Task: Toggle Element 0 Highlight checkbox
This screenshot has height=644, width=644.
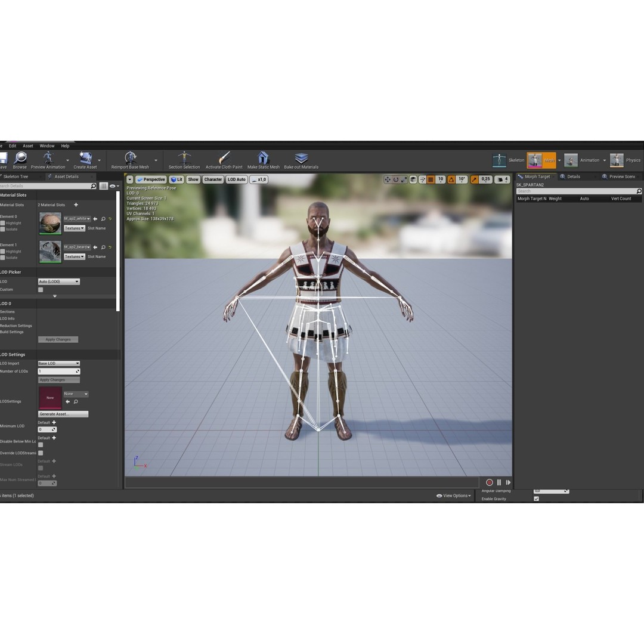Action: [x=2, y=223]
